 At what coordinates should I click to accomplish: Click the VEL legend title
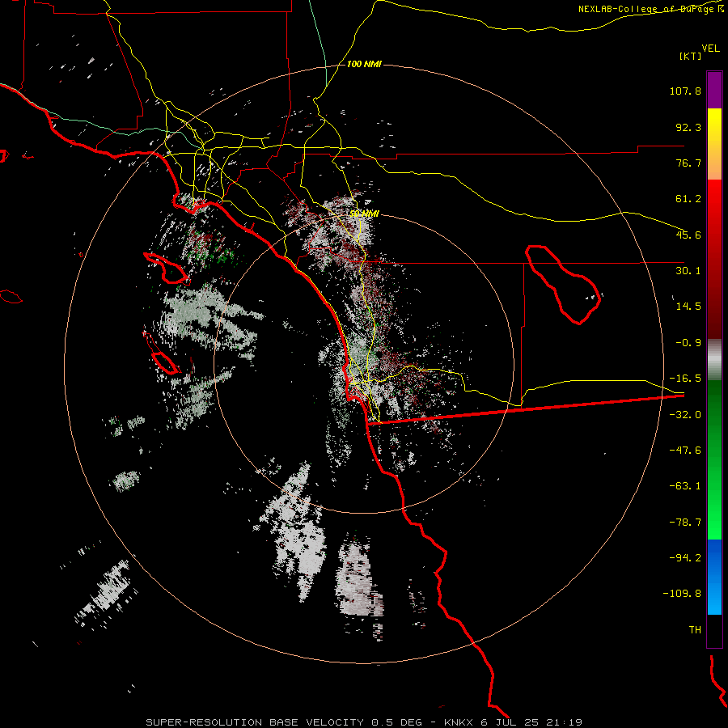click(x=710, y=48)
